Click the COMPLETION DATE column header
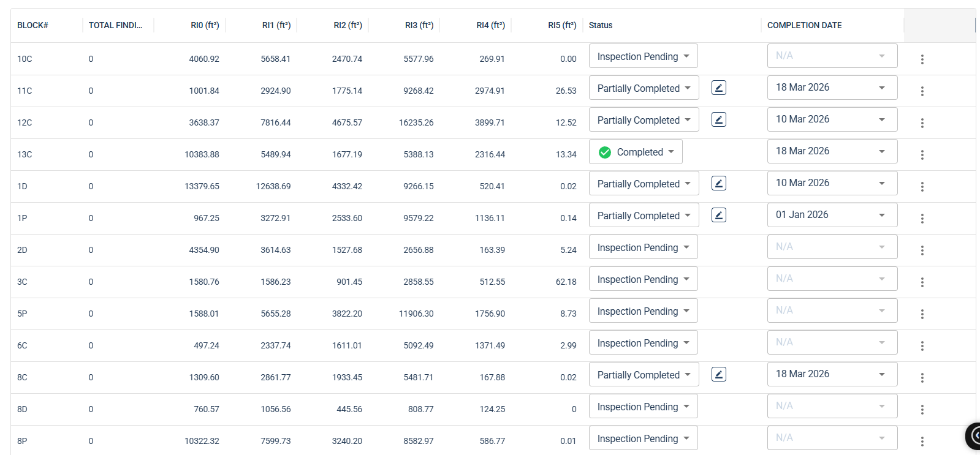The height and width of the screenshot is (455, 980). (804, 25)
